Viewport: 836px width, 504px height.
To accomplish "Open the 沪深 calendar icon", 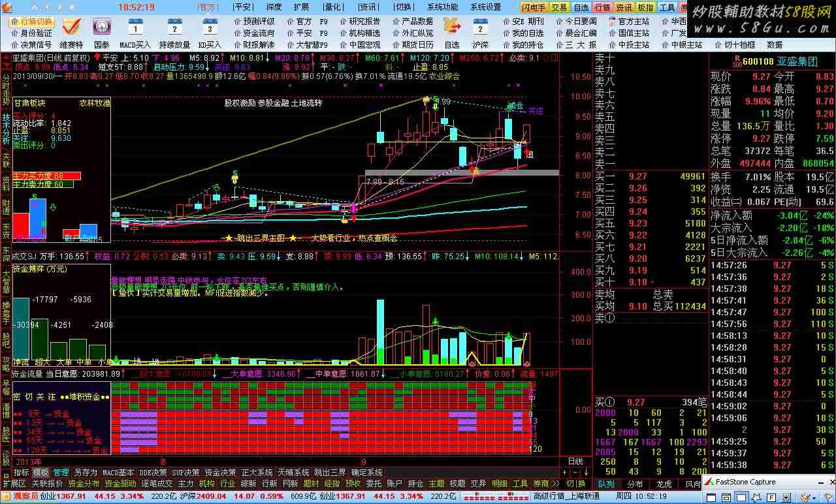I will click(480, 27).
